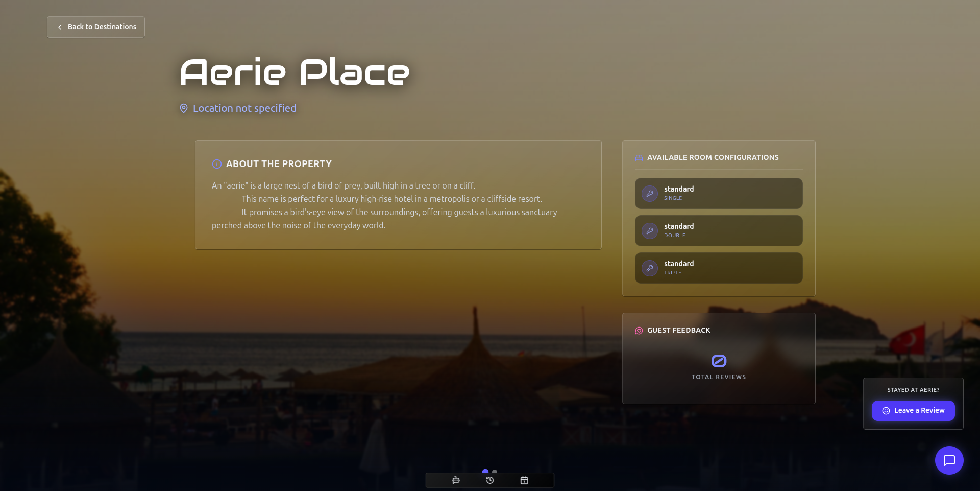Click the zero reviews symbol icon
This screenshot has height=491, width=980.
[719, 361]
